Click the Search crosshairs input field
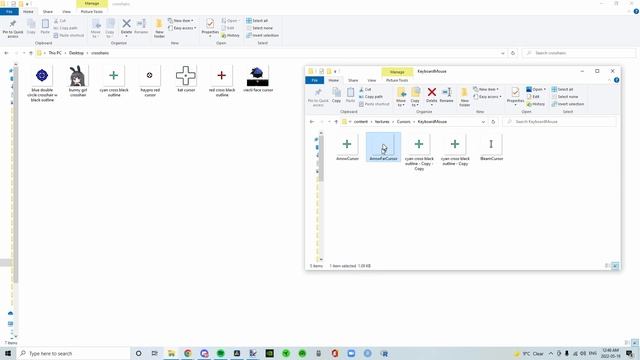640x360 pixels. pyautogui.click(x=579, y=53)
